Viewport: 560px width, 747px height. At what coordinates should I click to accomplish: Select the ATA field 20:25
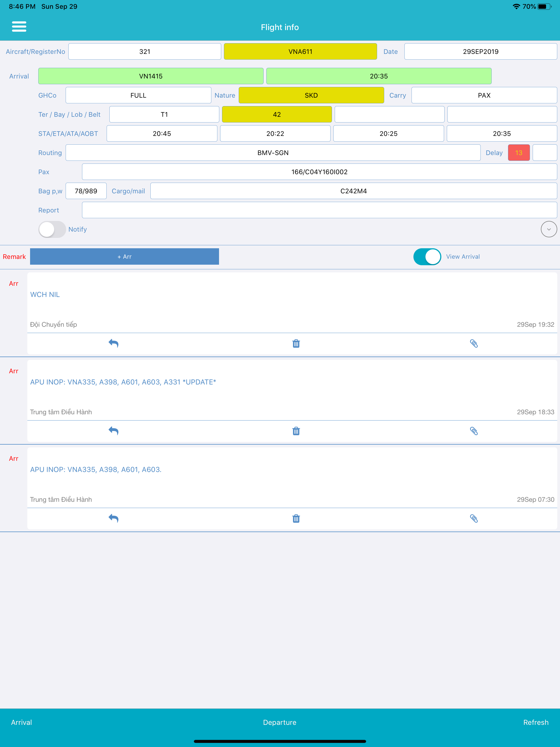pos(389,133)
